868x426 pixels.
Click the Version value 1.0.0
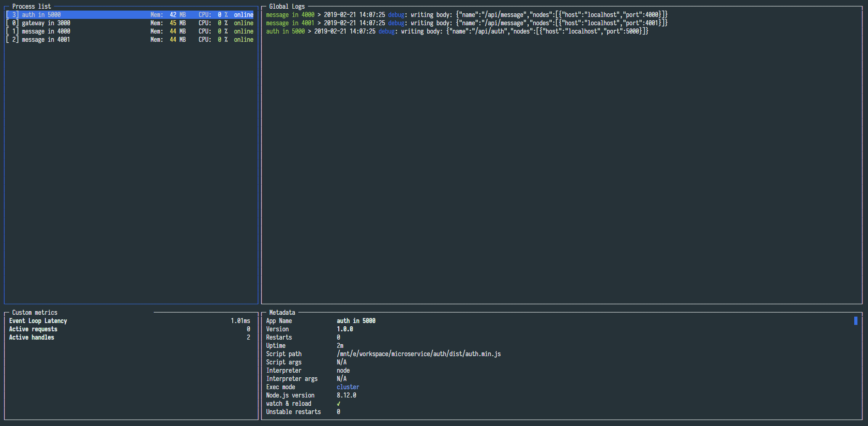point(345,329)
